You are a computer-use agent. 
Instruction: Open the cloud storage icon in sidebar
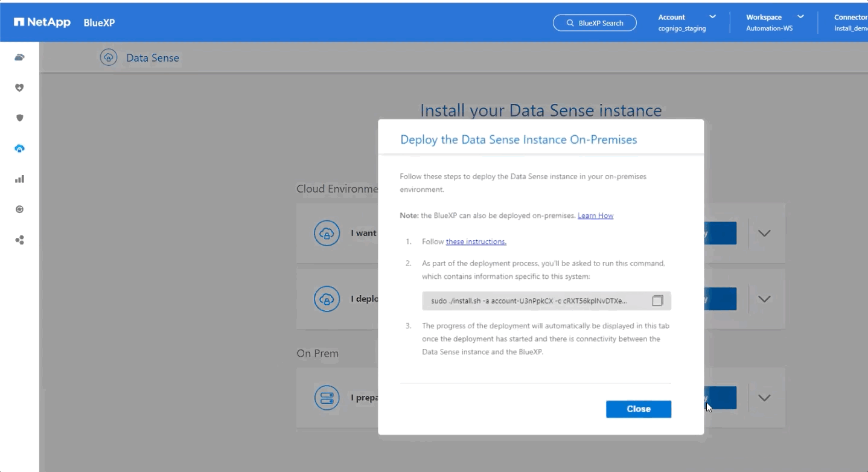pyautogui.click(x=19, y=57)
